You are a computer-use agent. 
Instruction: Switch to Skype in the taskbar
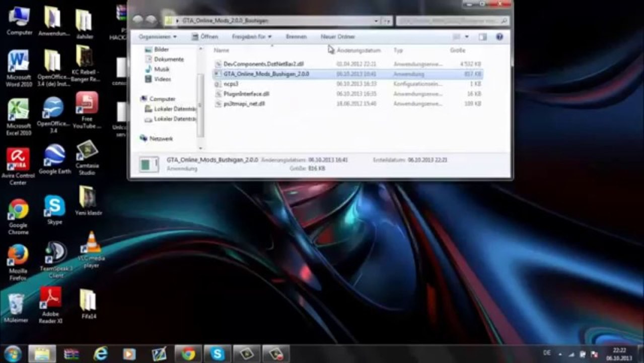click(x=218, y=354)
